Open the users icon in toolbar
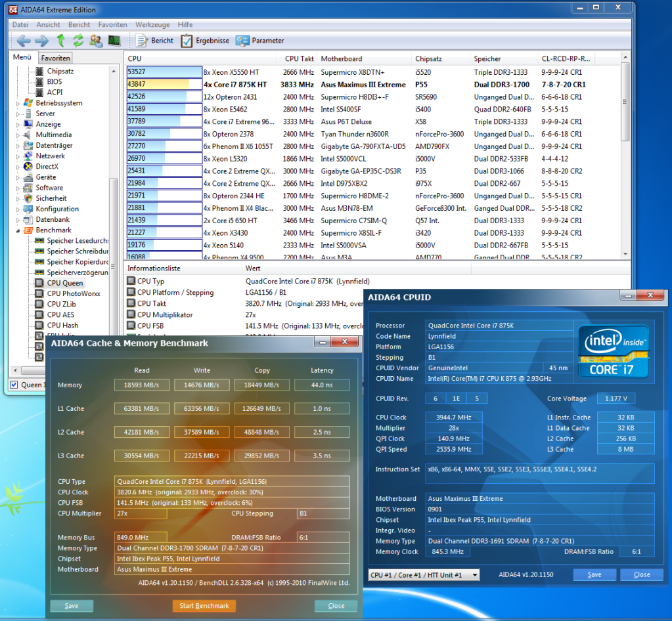The image size is (672, 621). pyautogui.click(x=96, y=41)
